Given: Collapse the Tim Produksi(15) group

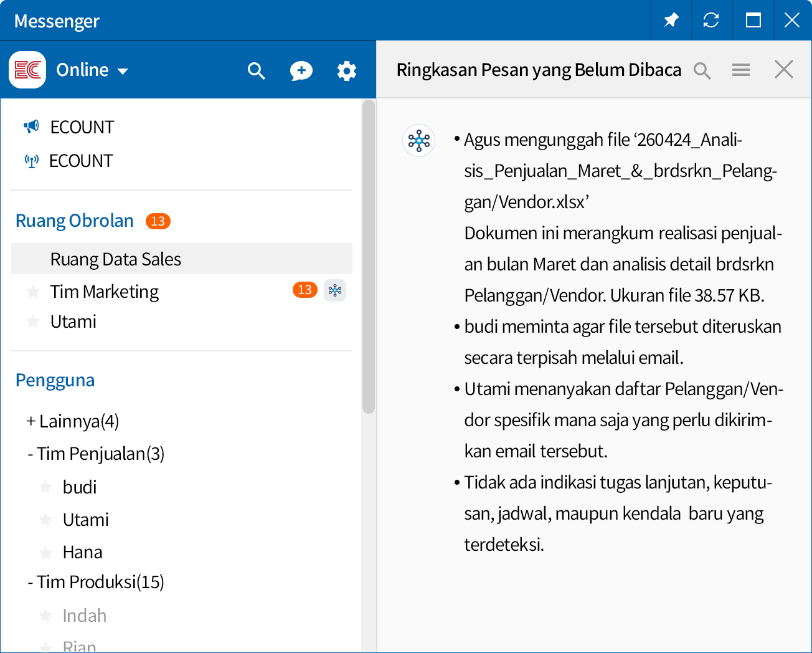Looking at the screenshot, I should 96,582.
